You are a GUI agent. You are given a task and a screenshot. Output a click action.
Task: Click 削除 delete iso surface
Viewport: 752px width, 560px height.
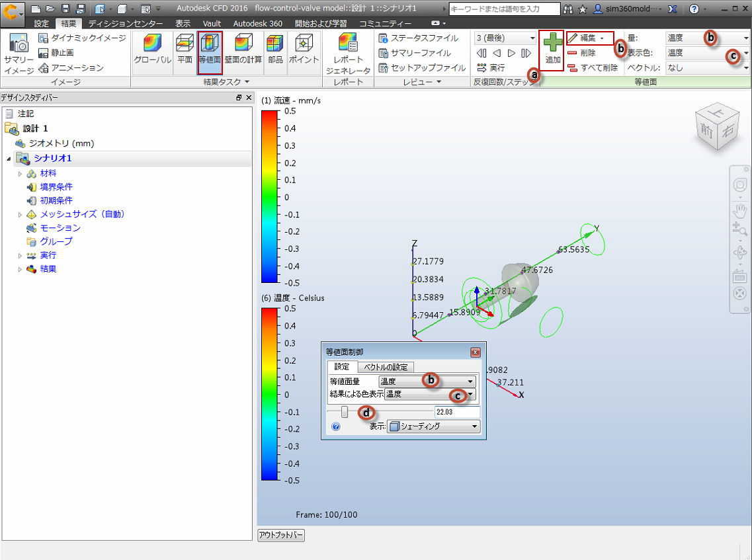(582, 53)
